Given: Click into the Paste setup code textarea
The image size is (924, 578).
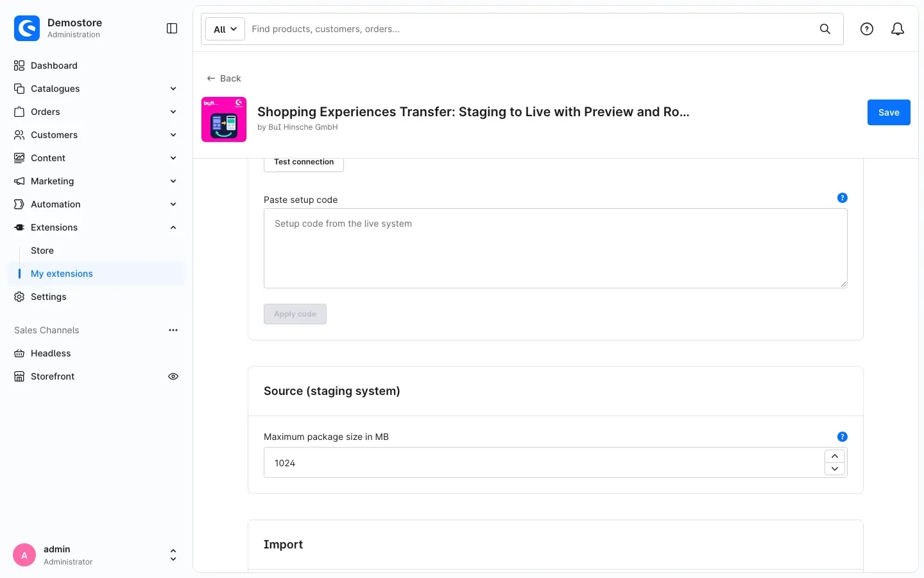Looking at the screenshot, I should (556, 248).
